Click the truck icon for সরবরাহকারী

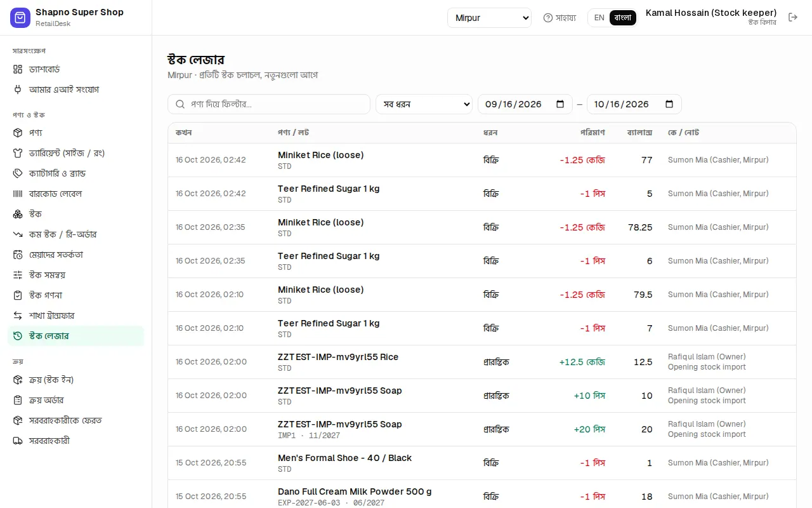(18, 441)
